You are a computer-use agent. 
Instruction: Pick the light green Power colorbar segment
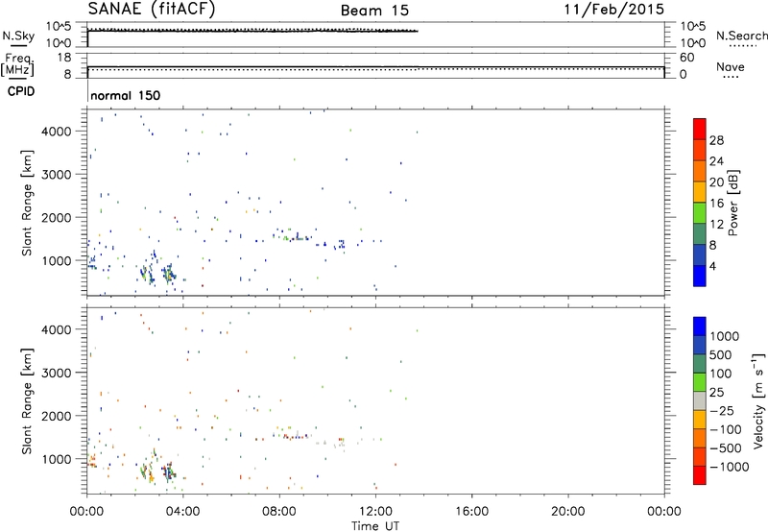pos(700,212)
